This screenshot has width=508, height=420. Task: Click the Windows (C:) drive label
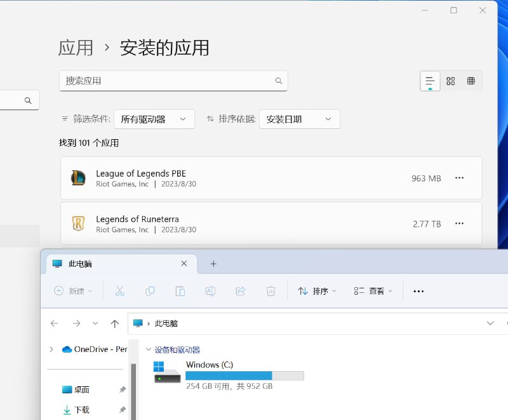click(x=210, y=365)
